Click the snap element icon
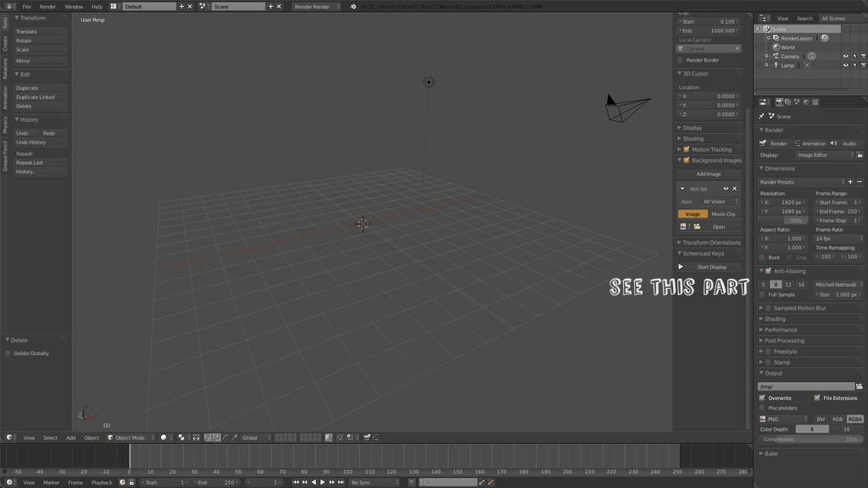 [x=350, y=438]
